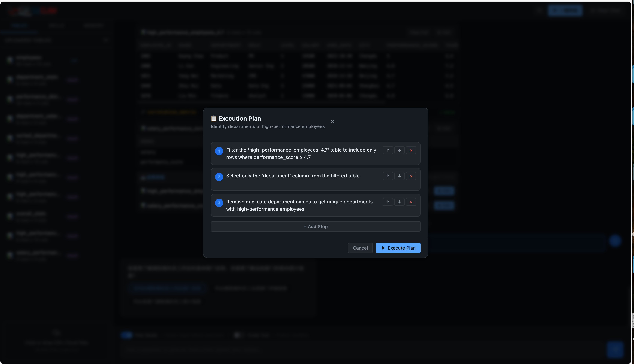Move the 'Select only department' step up
Viewport: 634px width, 364px height.
tap(387, 176)
